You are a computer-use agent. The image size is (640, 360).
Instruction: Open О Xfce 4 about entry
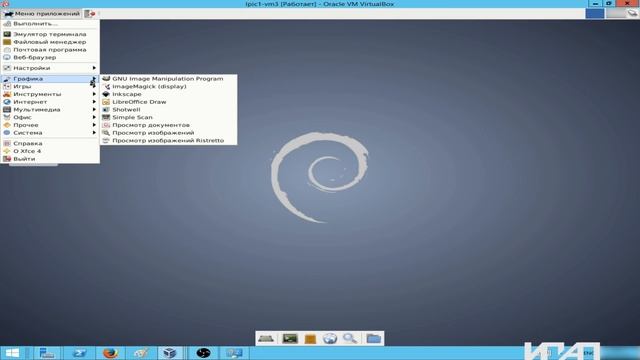coord(50,151)
